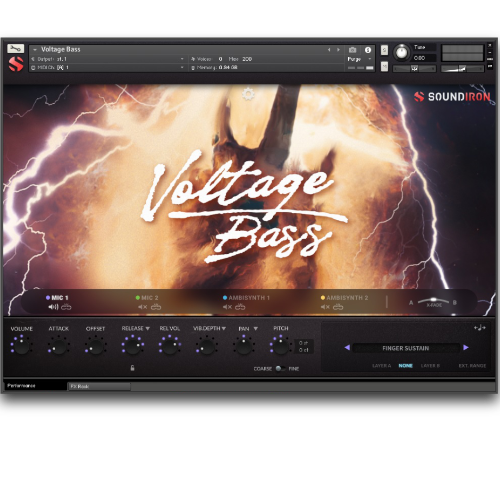Viewport: 500px width, 500px height.
Task: Open the Pan dropdown arrow
Action: coord(256,329)
